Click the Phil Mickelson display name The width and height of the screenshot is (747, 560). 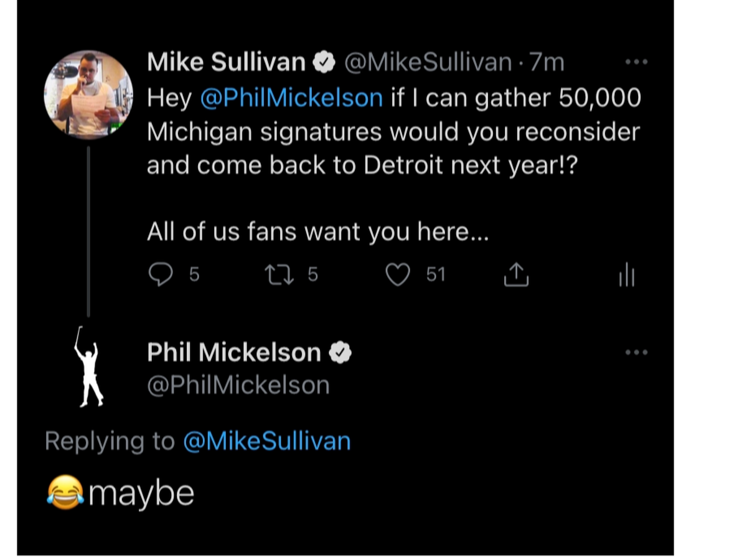234,353
